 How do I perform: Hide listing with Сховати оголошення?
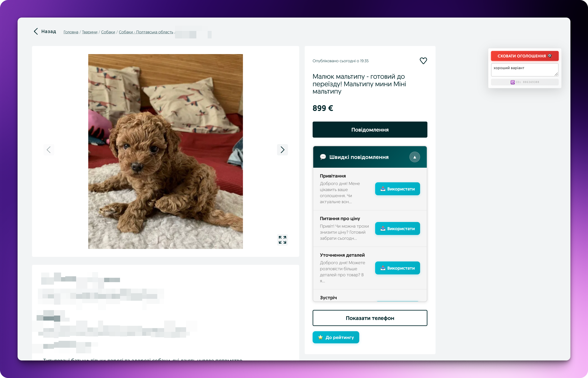coord(525,56)
